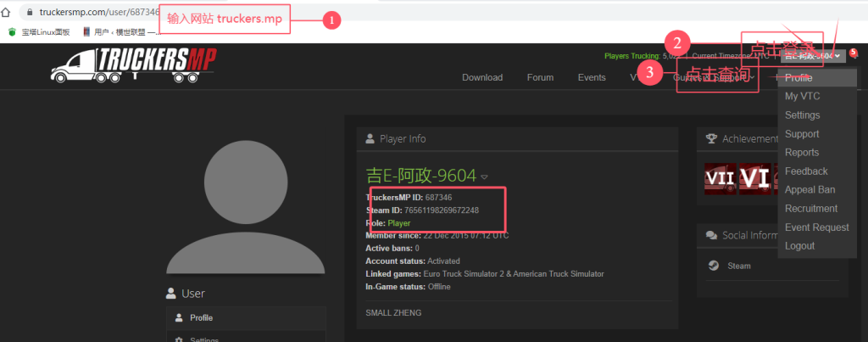Click the Steam social link
This screenshot has width=868, height=342.
point(739,266)
